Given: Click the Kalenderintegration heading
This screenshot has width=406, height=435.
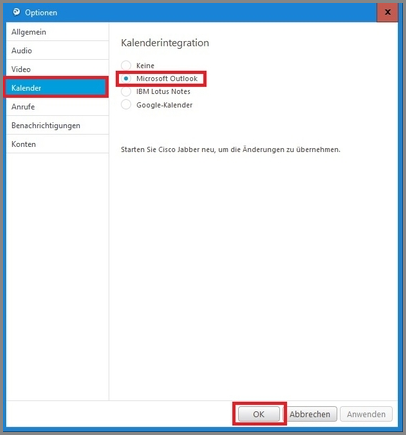Looking at the screenshot, I should (165, 43).
